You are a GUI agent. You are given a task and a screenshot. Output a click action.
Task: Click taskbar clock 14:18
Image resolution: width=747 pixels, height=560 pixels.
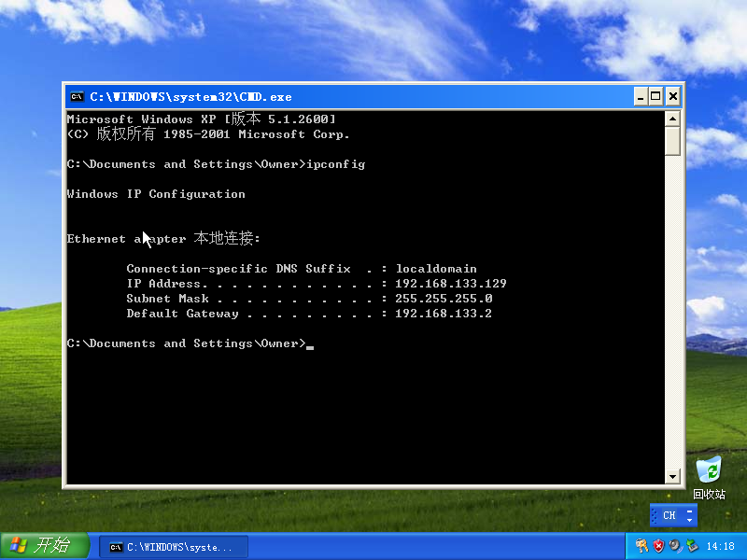[720, 546]
